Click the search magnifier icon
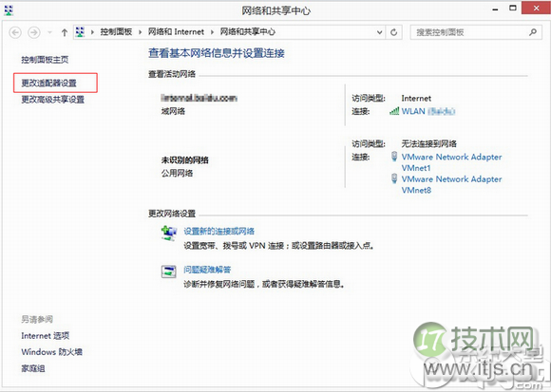The height and width of the screenshot is (392, 551). tap(533, 32)
